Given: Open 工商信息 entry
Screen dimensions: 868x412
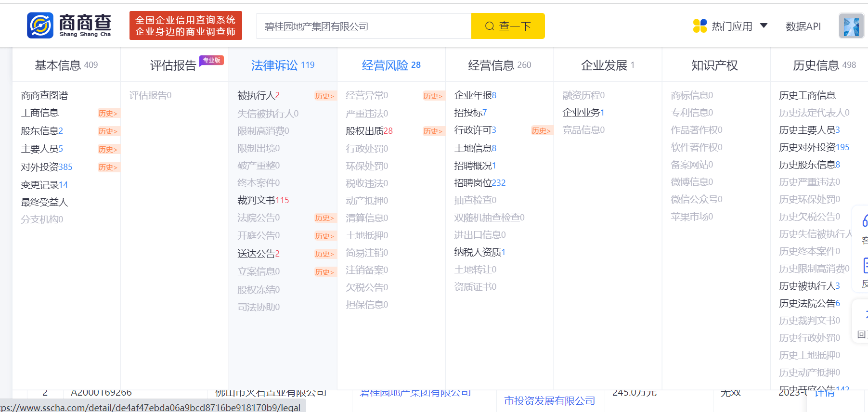Looking at the screenshot, I should point(39,113).
